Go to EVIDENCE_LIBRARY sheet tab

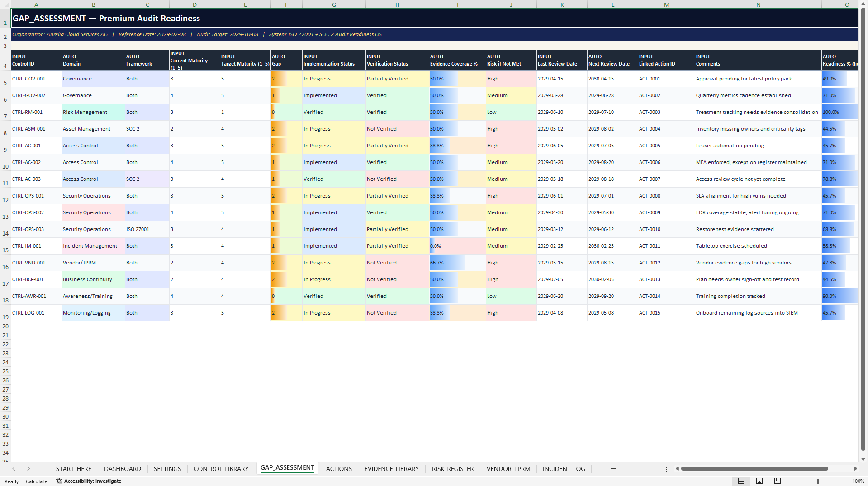coord(392,469)
